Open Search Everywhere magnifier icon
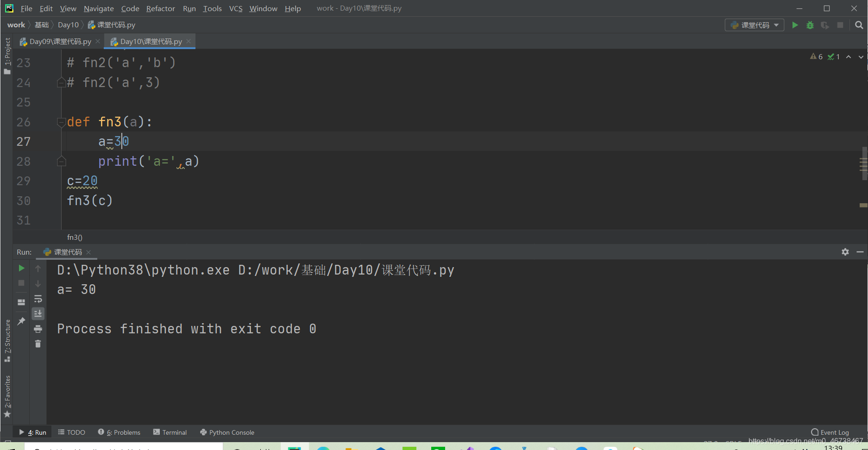The width and height of the screenshot is (868, 450). coord(859,25)
